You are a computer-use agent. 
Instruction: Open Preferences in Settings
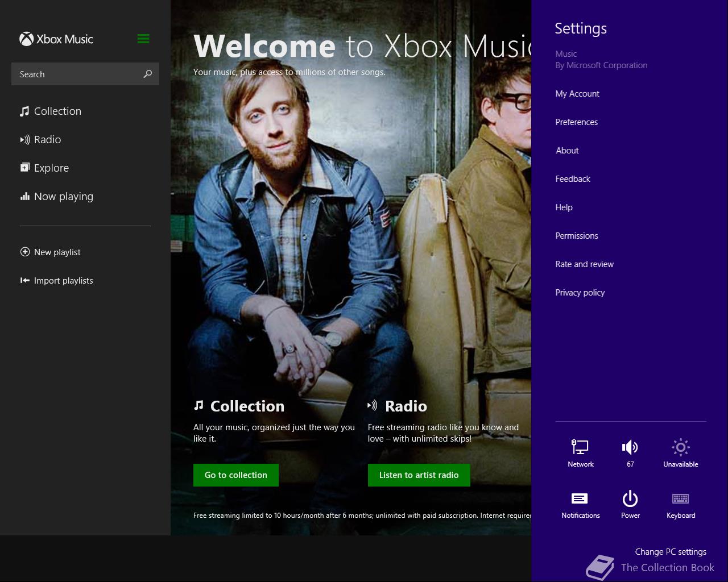coord(577,122)
